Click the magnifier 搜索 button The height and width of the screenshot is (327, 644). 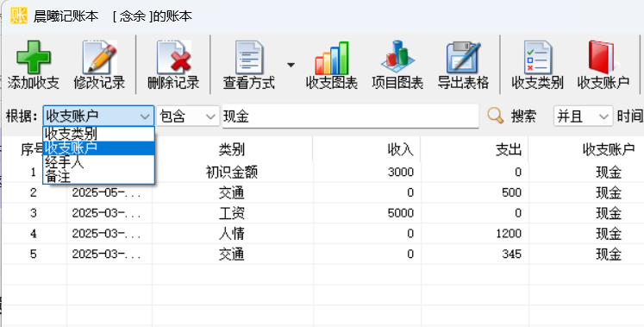tap(512, 116)
